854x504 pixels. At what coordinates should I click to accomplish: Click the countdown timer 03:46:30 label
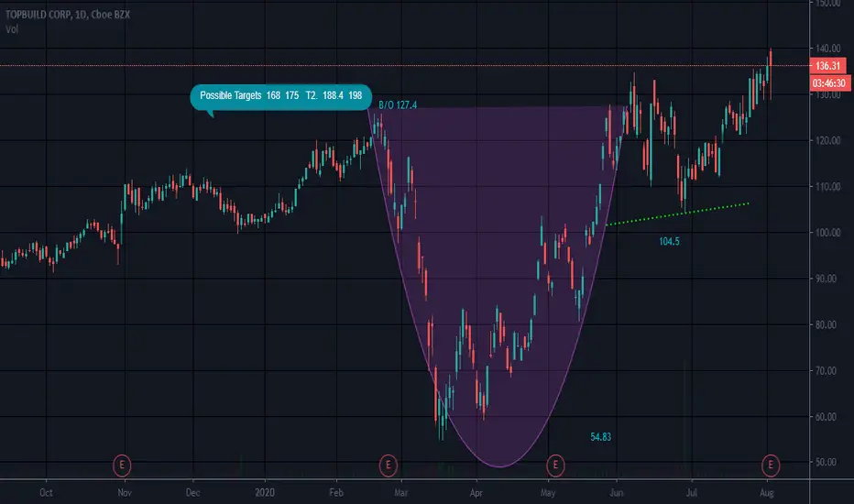coord(829,83)
